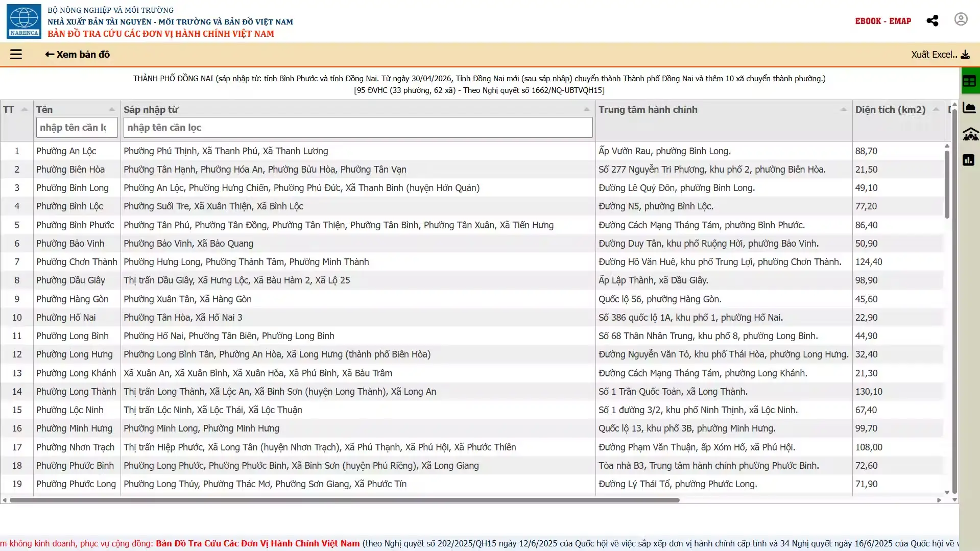Open the share icon

tap(932, 20)
